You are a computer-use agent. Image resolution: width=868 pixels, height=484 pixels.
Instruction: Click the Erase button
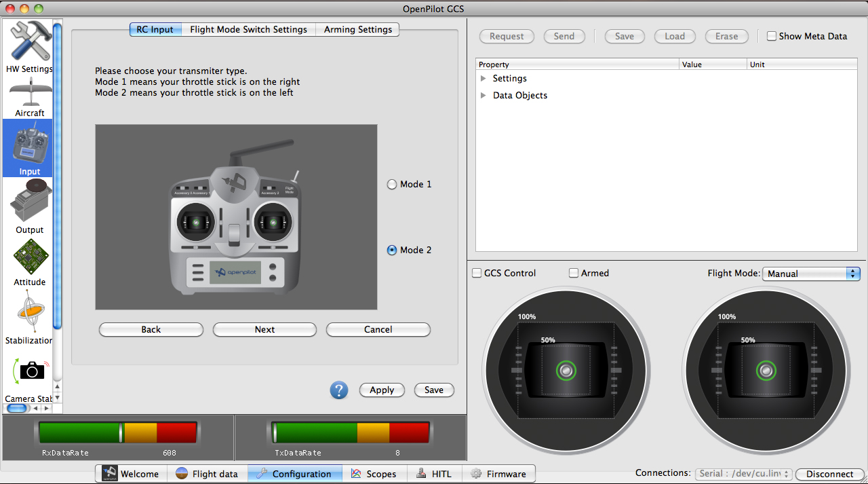tap(726, 36)
